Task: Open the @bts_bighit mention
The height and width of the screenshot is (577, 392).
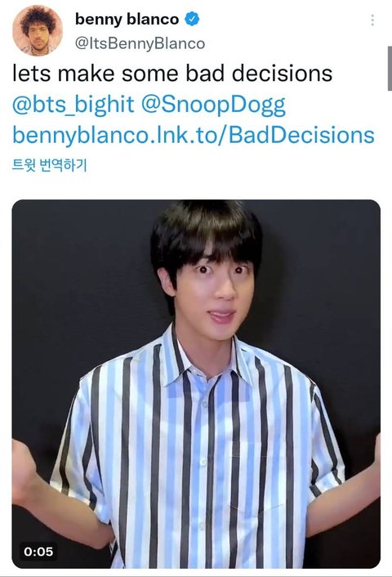Action: tap(73, 104)
